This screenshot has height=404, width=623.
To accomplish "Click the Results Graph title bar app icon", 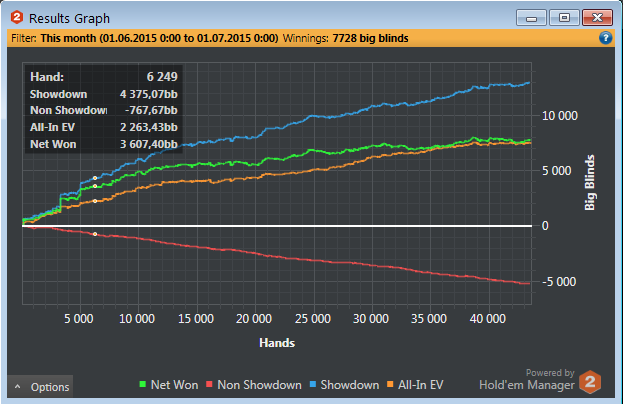I will click(x=17, y=17).
